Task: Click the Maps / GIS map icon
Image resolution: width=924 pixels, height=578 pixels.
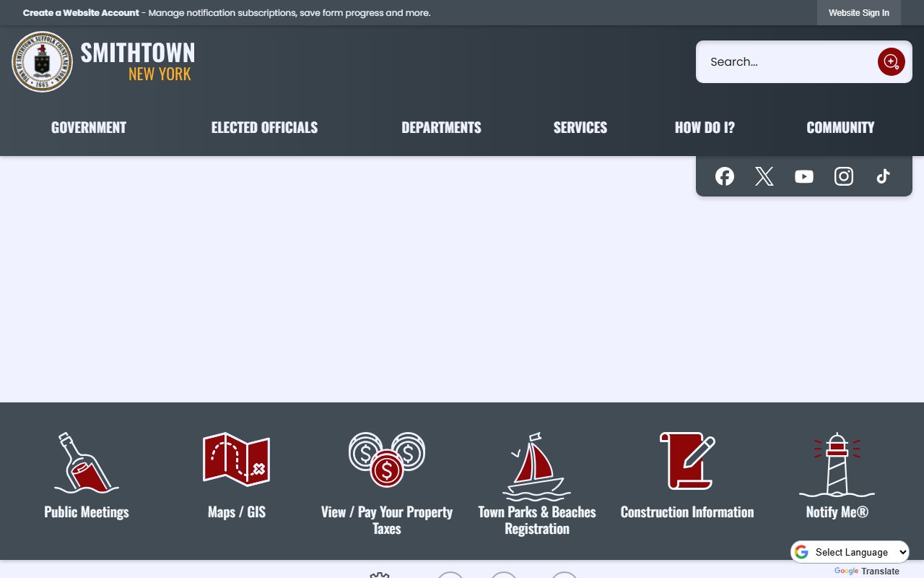Action: click(237, 460)
